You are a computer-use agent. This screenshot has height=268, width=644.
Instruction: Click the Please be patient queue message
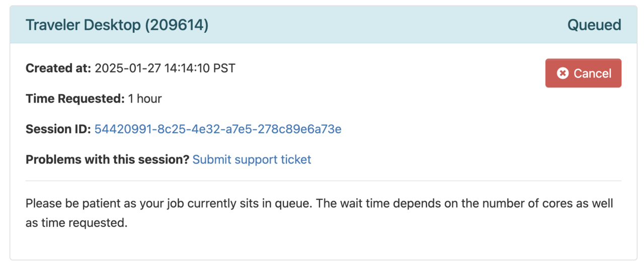[x=319, y=213]
